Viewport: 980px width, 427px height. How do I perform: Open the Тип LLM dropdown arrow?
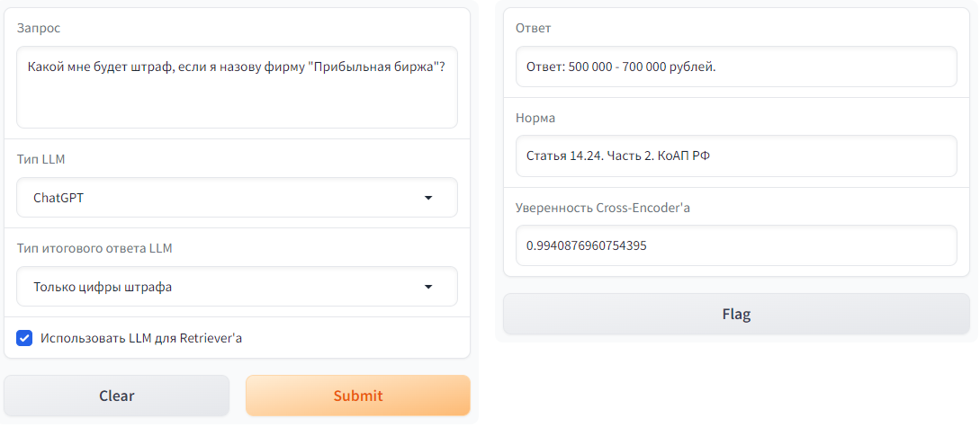tap(428, 198)
